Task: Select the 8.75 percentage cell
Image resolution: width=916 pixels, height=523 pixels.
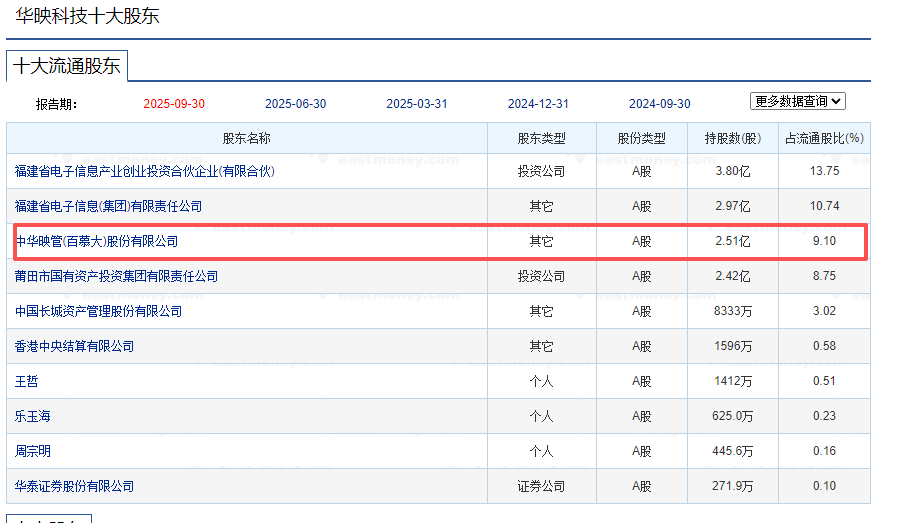Action: (x=824, y=276)
